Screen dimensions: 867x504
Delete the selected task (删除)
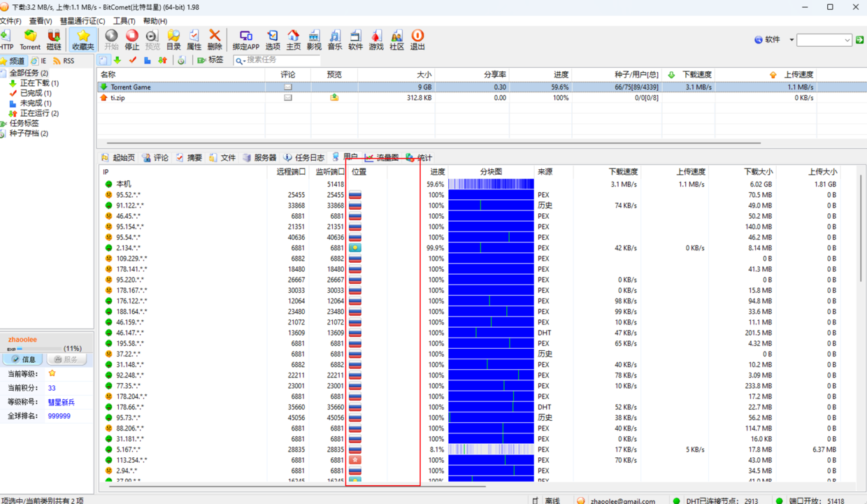coord(215,39)
